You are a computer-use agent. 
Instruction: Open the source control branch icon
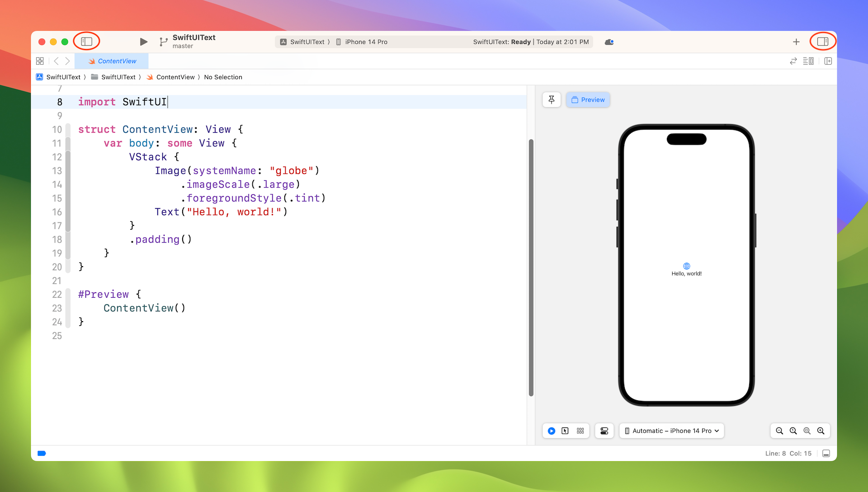163,42
